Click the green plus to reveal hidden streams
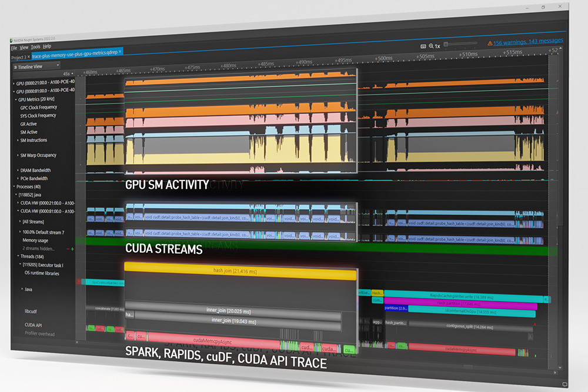Screen dimensions: 588x392 72,249
